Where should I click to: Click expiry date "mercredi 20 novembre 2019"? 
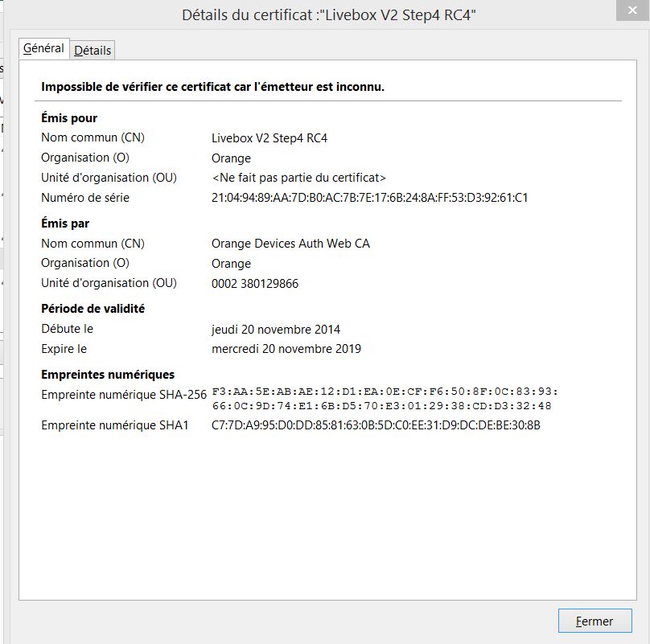click(286, 349)
